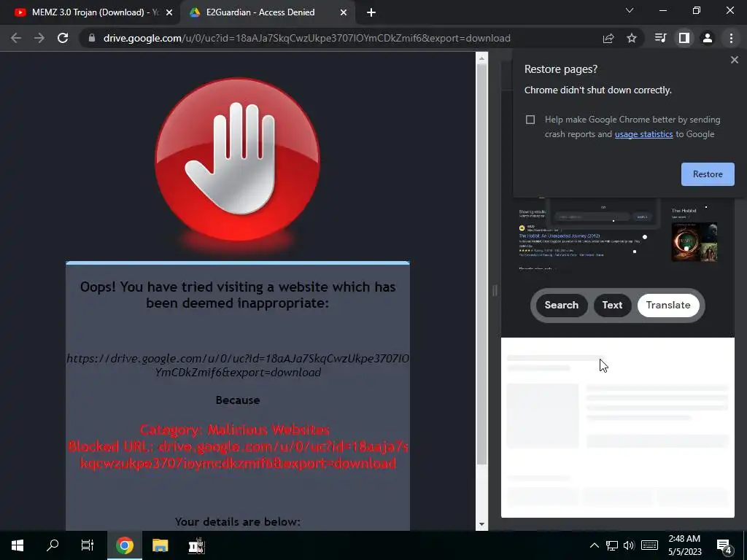Image resolution: width=747 pixels, height=560 pixels.
Task: Open the tab search dropdown arrow
Action: (x=630, y=10)
